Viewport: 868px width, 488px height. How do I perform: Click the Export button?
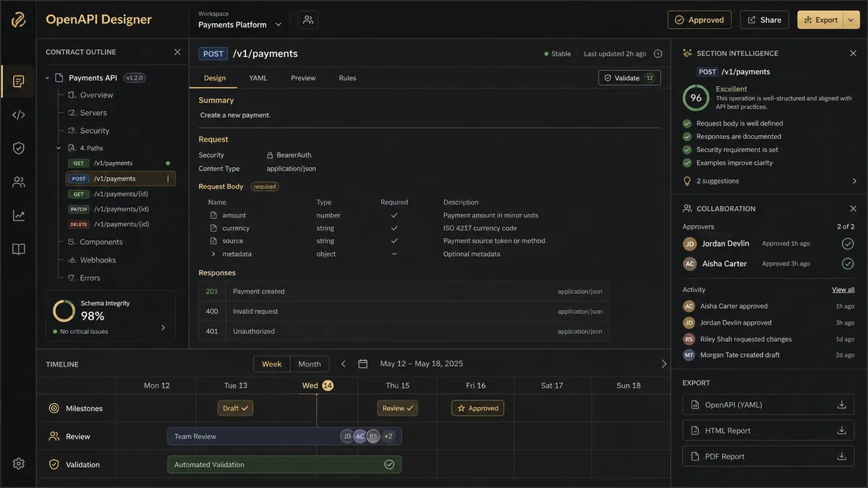click(x=820, y=20)
